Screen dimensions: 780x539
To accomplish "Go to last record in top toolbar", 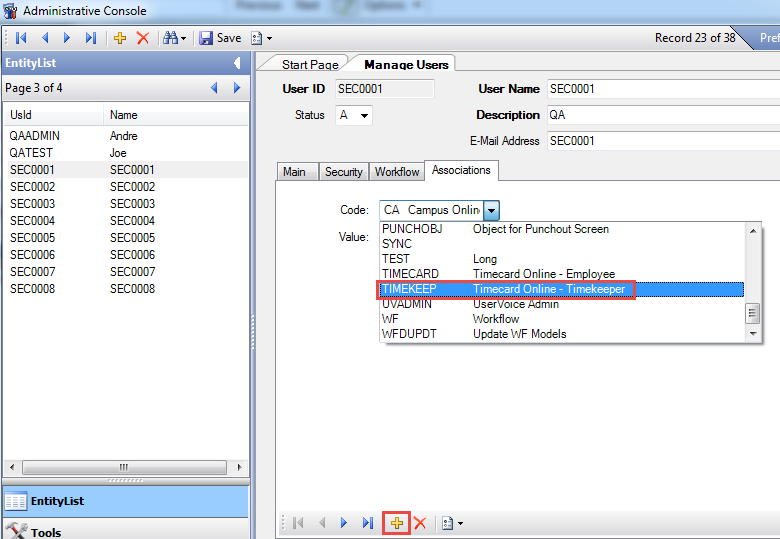I will point(90,38).
